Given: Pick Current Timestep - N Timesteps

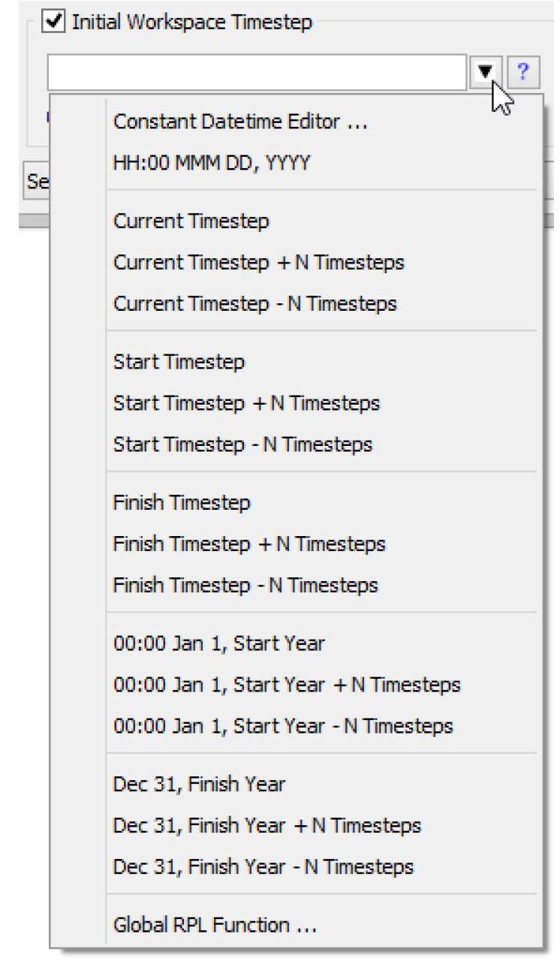Looking at the screenshot, I should click(x=255, y=304).
